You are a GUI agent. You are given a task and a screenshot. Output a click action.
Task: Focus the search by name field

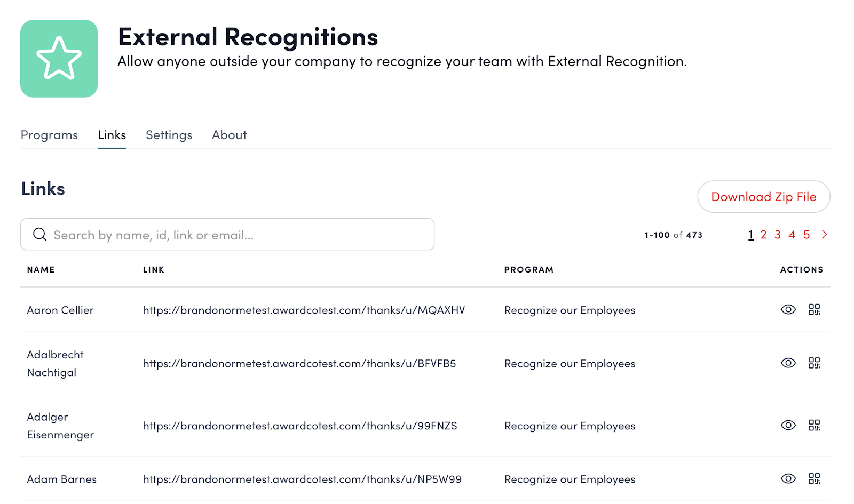(235, 235)
